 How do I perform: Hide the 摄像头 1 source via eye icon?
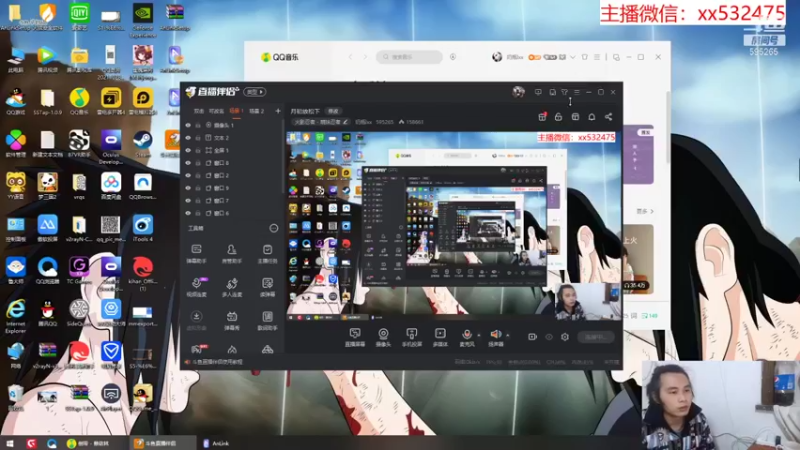188,125
